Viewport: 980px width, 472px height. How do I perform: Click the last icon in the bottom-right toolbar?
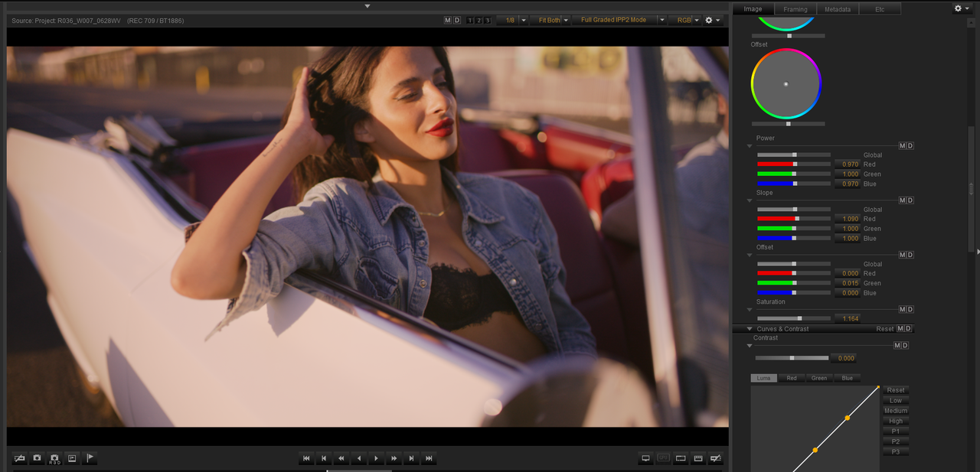point(716,458)
